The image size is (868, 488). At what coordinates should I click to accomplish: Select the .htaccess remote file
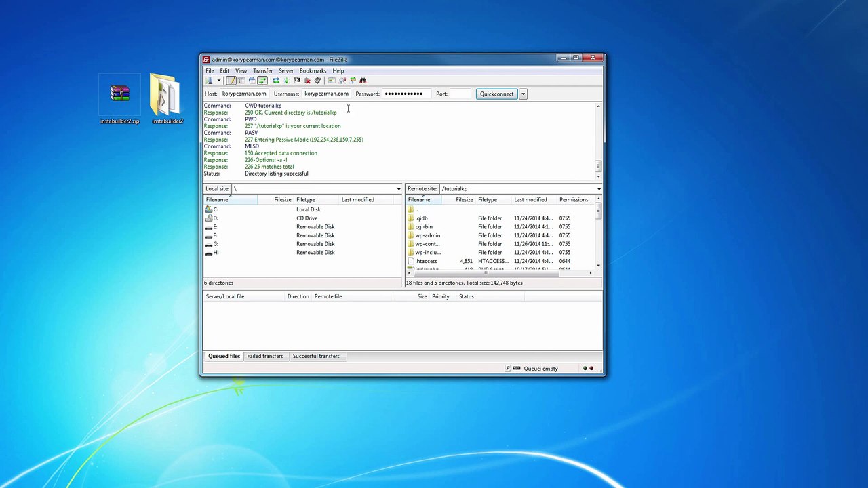(x=500, y=261)
